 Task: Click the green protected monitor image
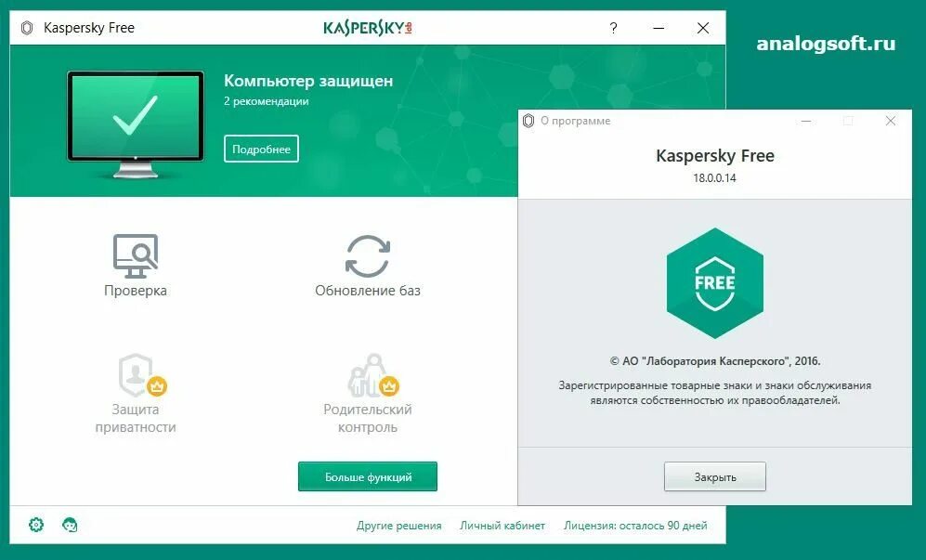pyautogui.click(x=136, y=124)
